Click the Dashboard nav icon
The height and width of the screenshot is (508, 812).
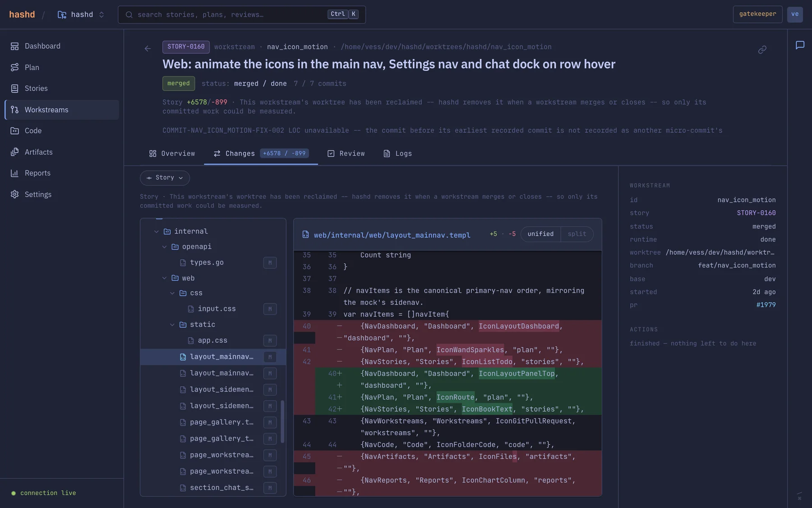15,46
